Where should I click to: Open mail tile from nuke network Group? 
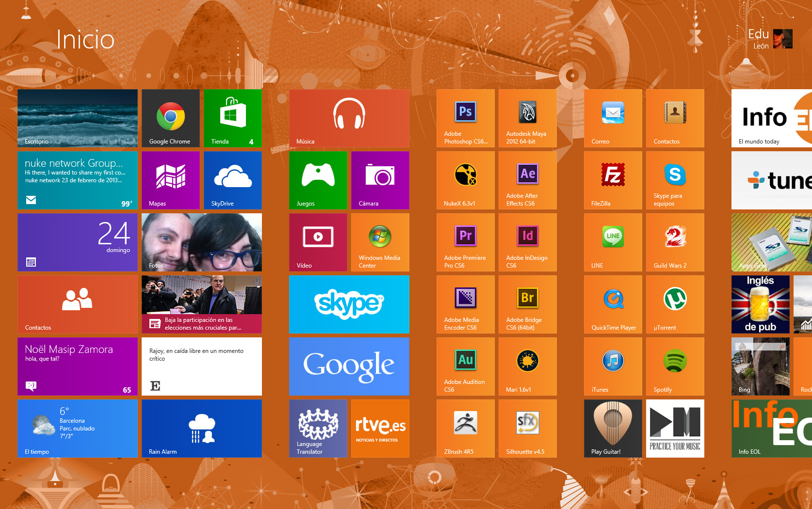(77, 180)
